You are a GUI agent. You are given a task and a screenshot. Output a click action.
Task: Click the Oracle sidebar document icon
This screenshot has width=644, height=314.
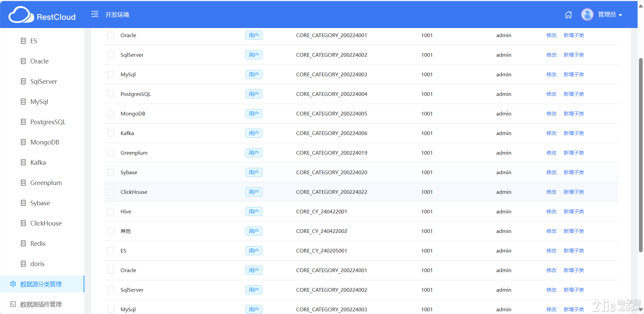pyautogui.click(x=23, y=61)
